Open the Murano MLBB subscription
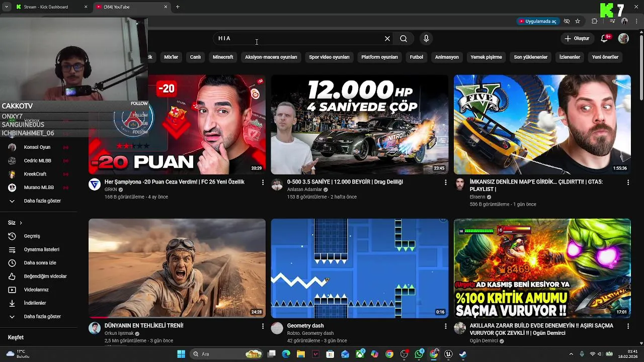The image size is (644, 362). 38,188
